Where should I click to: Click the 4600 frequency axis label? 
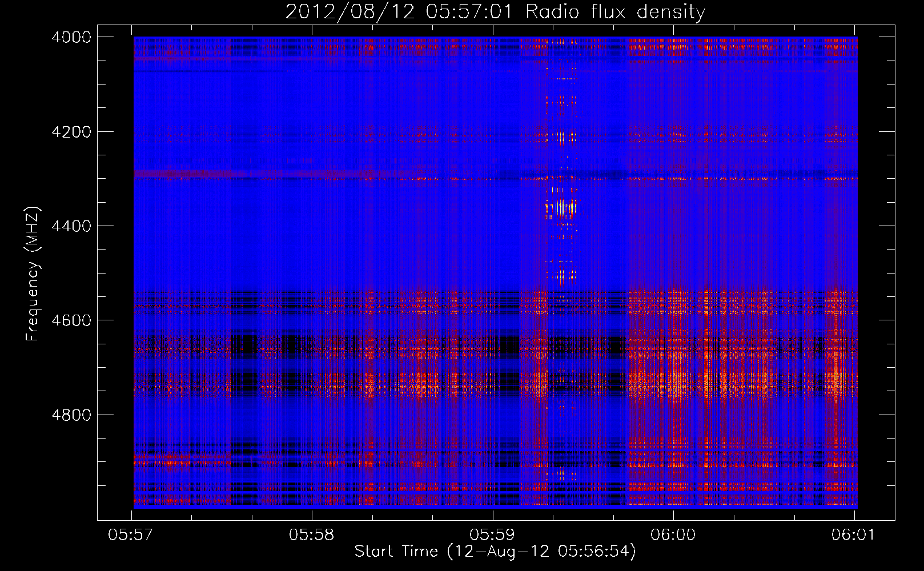click(x=71, y=320)
